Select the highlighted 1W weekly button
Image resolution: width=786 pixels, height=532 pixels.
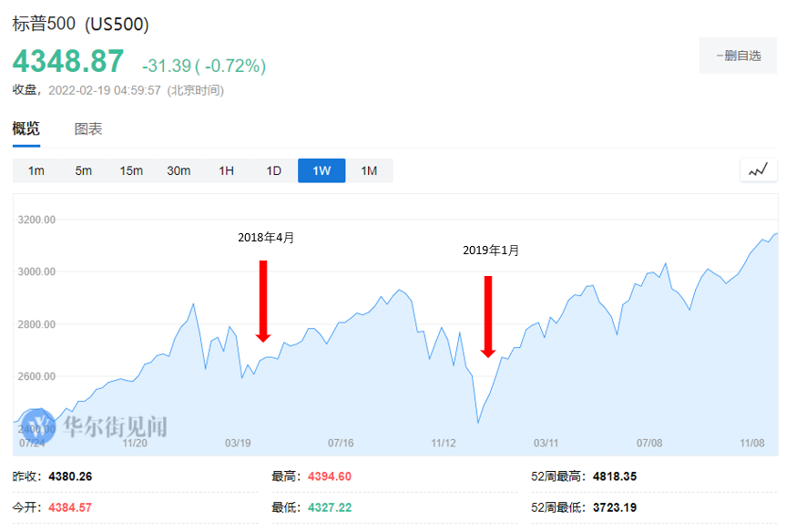[x=322, y=170]
